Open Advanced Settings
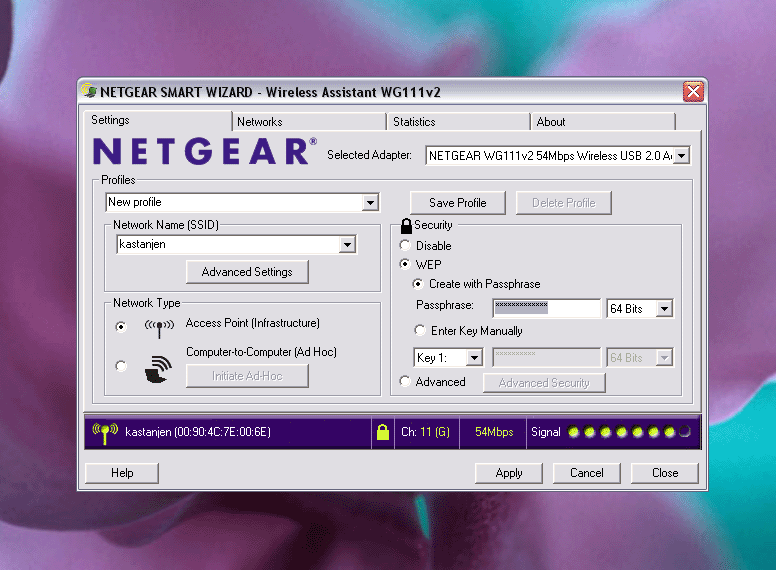This screenshot has width=776, height=570. tap(247, 272)
